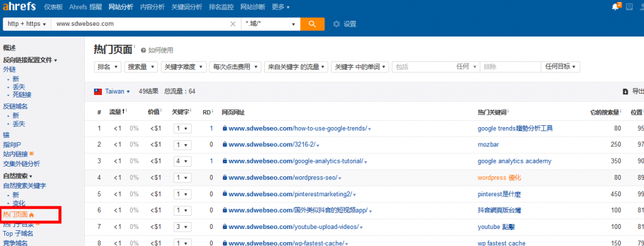Click the Ahrefs logo
The image size is (644, 246).
point(19,6)
